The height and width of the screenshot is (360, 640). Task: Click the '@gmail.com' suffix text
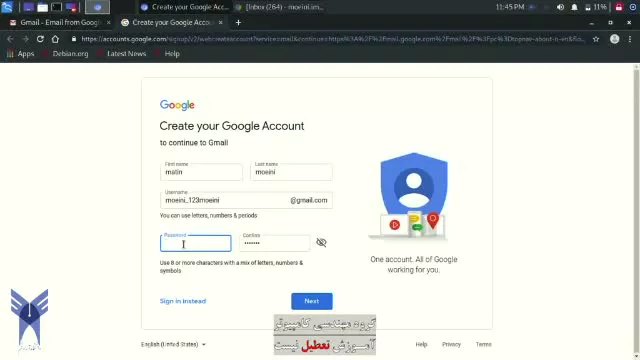point(309,200)
